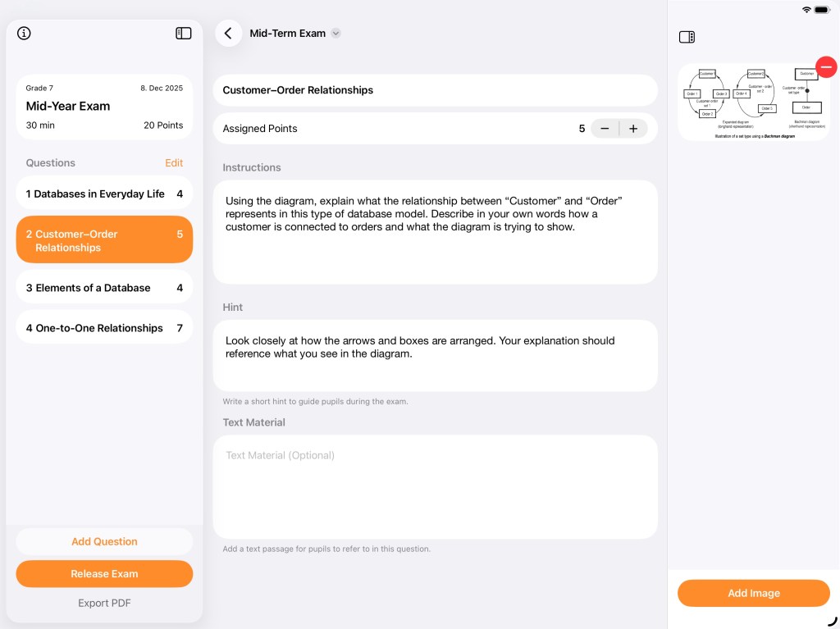Screen dimensions: 840x629
Task: Open the exam info icon
Action: (x=24, y=34)
